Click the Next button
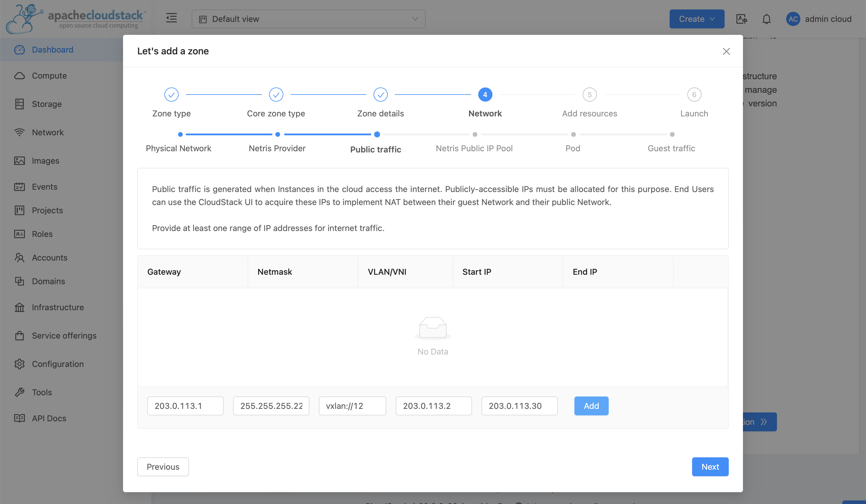Viewport: 866px width, 504px height. 710,466
